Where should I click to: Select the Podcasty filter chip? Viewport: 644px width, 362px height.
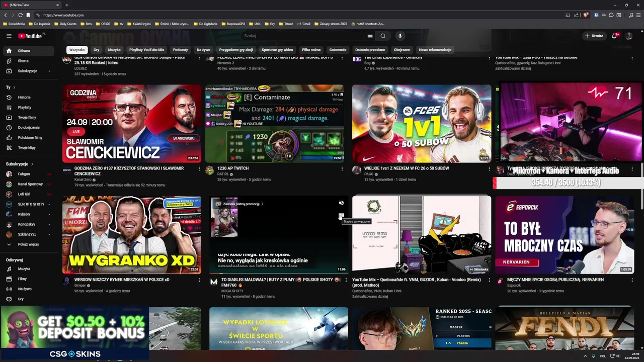pos(180,50)
